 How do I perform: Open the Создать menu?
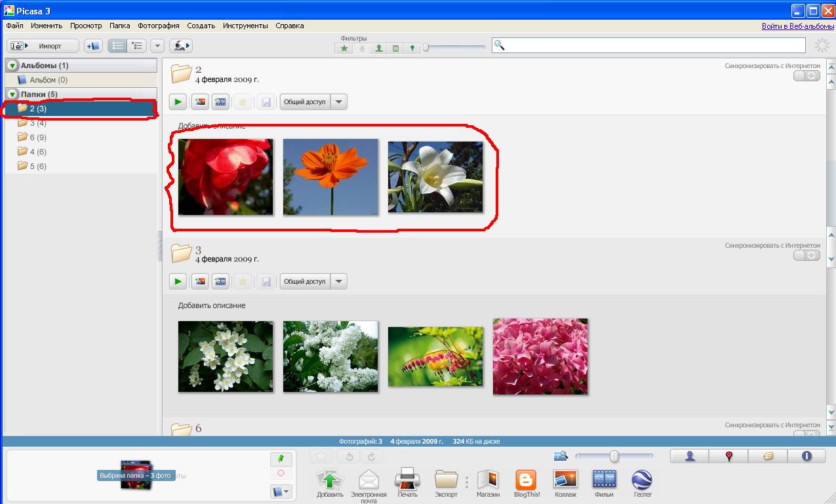coord(201,26)
